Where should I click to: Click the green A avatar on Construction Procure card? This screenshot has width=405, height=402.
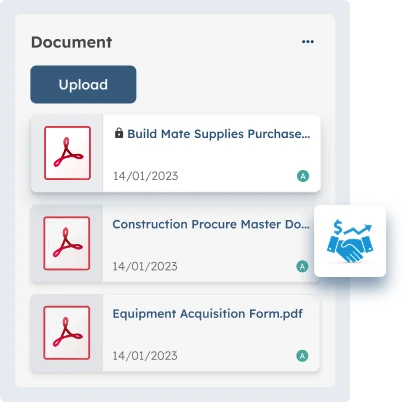[x=302, y=266]
